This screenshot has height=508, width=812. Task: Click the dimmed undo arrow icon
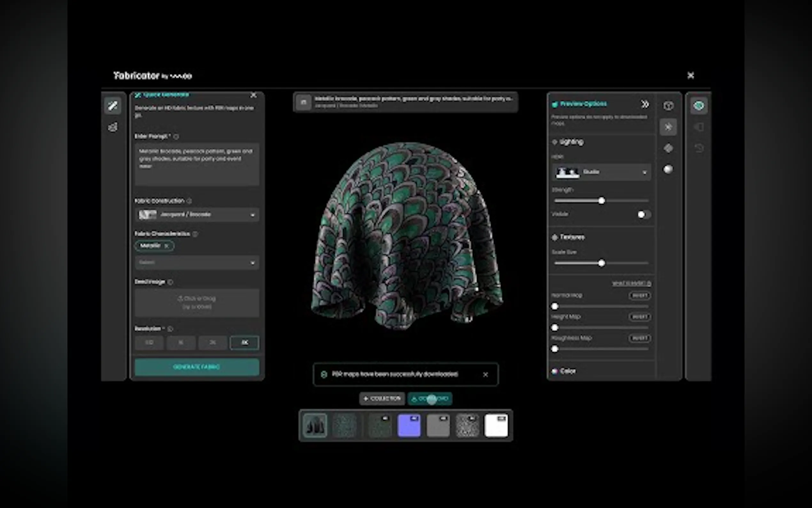tap(699, 148)
